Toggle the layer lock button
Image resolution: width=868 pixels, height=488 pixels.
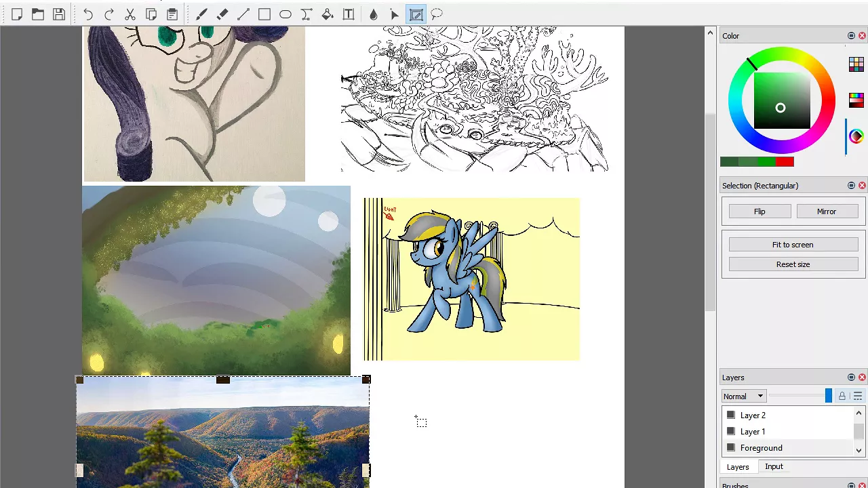[x=842, y=396]
